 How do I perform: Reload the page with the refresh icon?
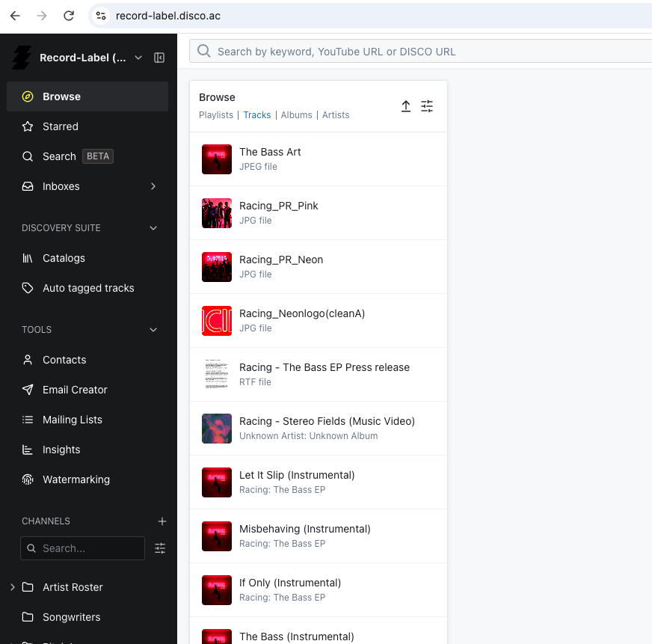[69, 16]
